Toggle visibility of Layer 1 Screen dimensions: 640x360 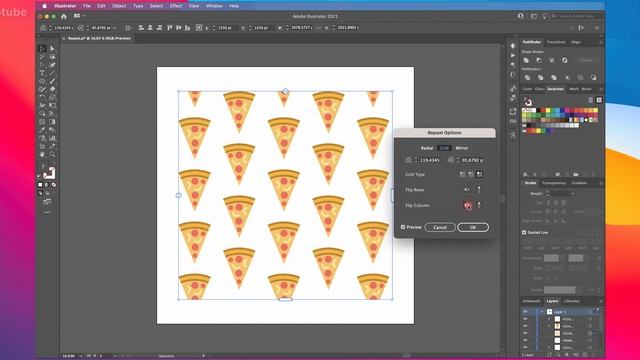(525, 311)
